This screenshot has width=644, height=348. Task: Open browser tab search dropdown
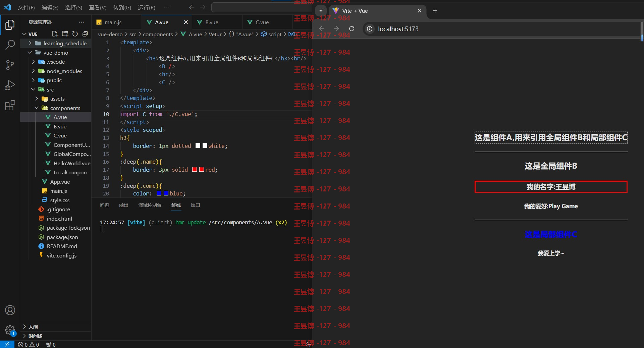pyautogui.click(x=321, y=11)
